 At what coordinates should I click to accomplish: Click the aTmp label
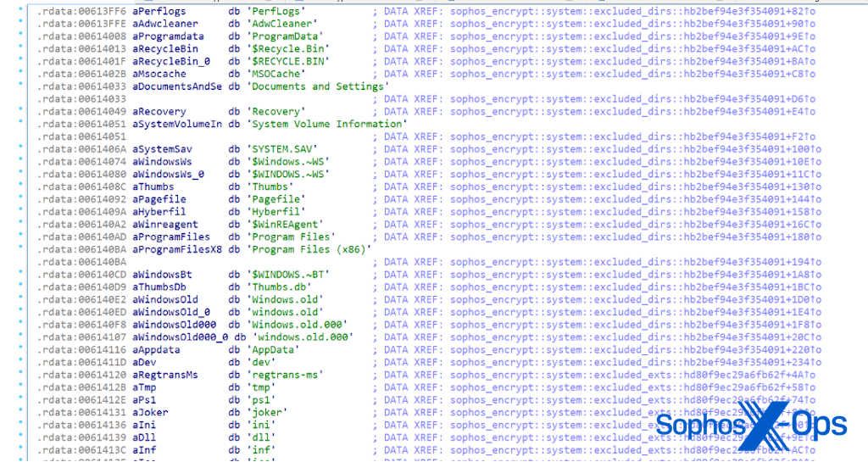coord(144,387)
